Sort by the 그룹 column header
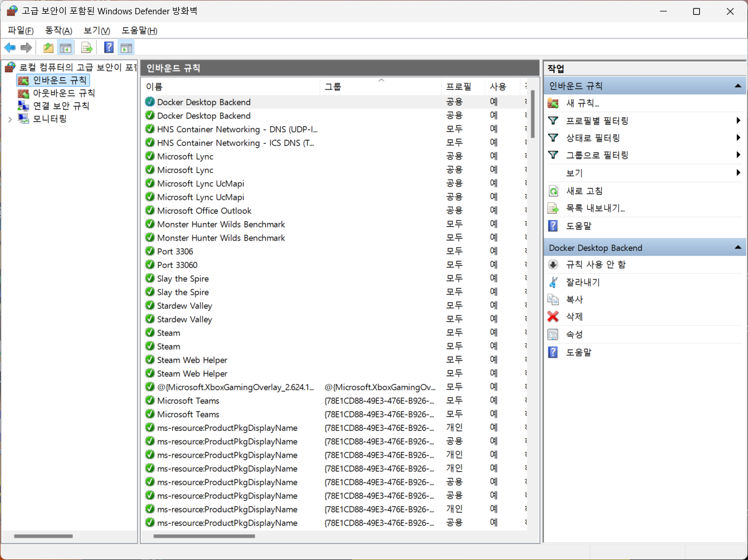 coord(381,86)
